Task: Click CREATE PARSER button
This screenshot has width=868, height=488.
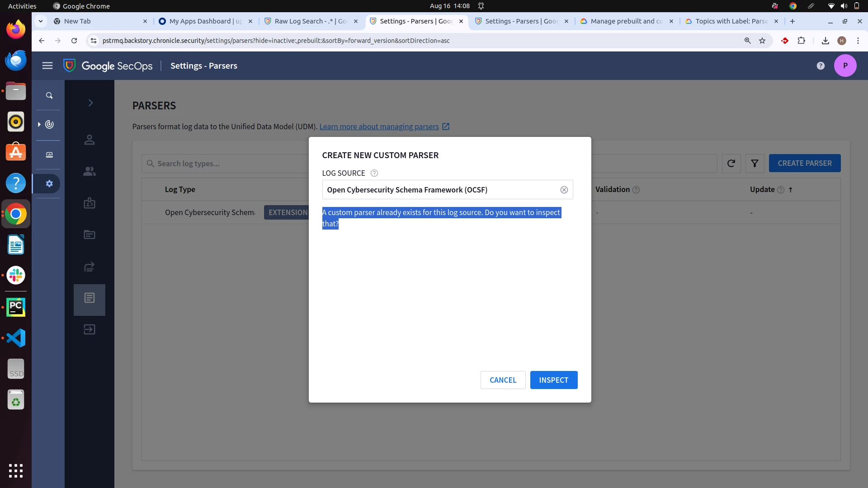Action: click(x=804, y=163)
